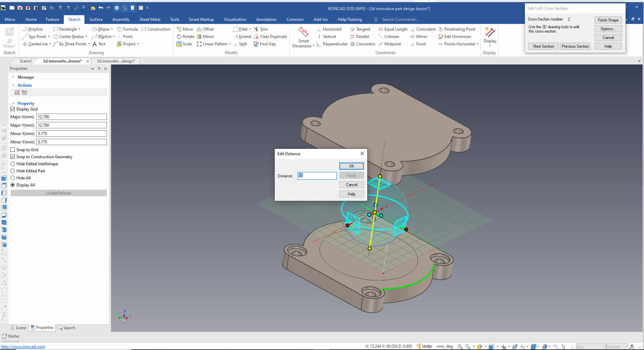The height and width of the screenshot is (350, 644).
Task: Open the Linear Pattern dropdown arrow
Action: click(230, 44)
